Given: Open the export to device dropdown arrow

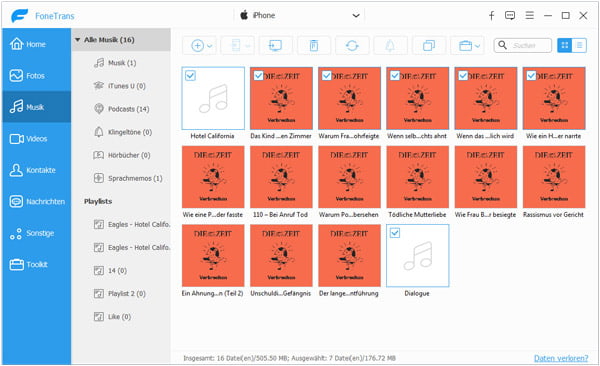Looking at the screenshot, I should tap(248, 46).
